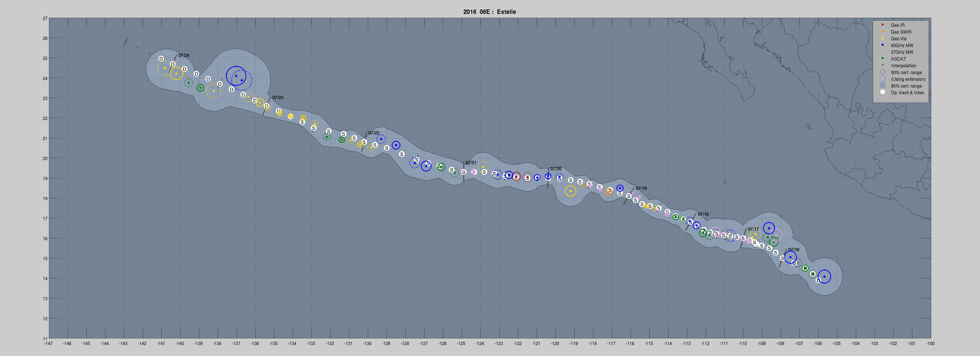Click the white Op. track & Inten marker
The image size is (980, 356).
882,92
